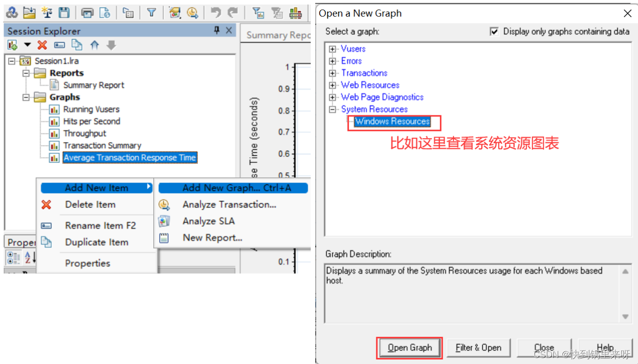This screenshot has width=638, height=364.
Task: Switch to the Summary Report tab
Action: click(278, 35)
